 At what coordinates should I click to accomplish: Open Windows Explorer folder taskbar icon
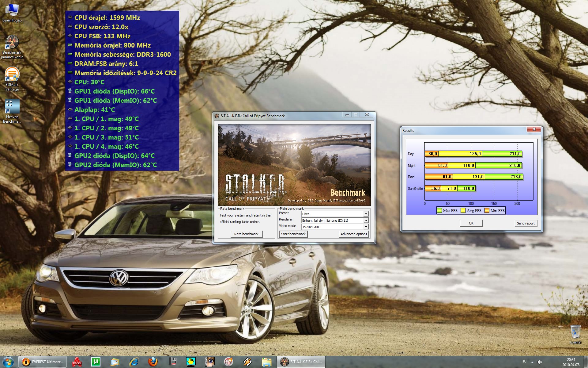[x=267, y=362]
